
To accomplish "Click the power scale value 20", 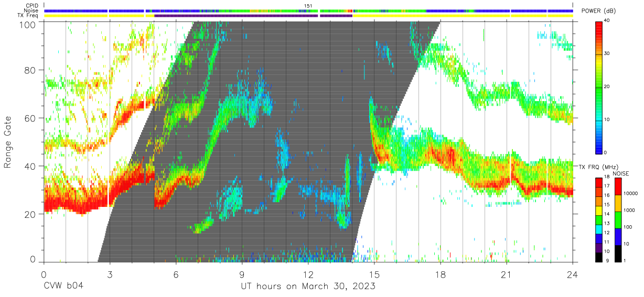I will (607, 86).
